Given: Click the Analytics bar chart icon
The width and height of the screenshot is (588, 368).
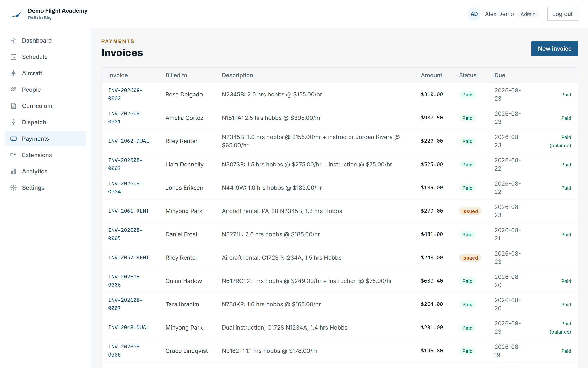Looking at the screenshot, I should pos(14,171).
